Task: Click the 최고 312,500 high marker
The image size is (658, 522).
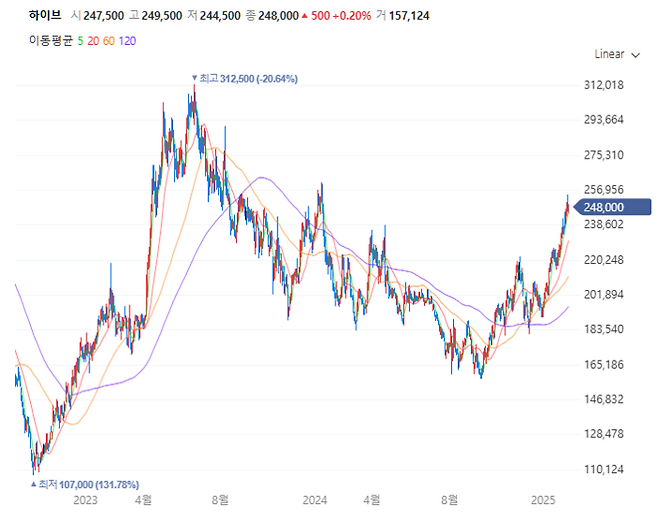Action: (x=245, y=78)
